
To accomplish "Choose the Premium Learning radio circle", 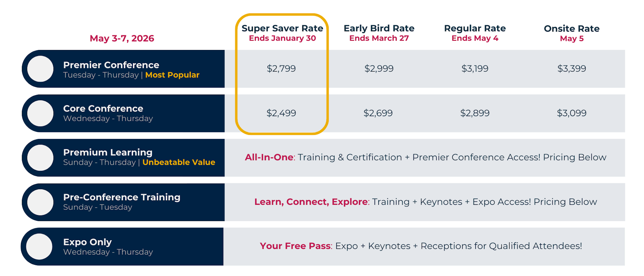I will click(x=40, y=158).
